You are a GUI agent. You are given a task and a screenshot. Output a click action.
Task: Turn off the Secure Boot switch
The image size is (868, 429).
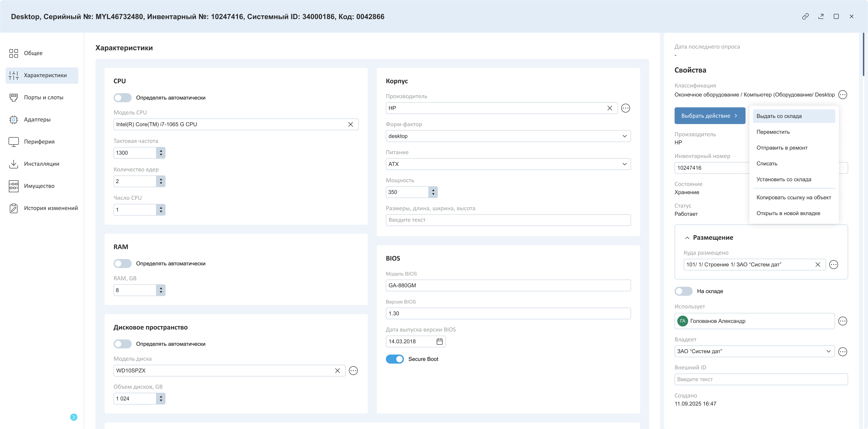click(x=395, y=359)
